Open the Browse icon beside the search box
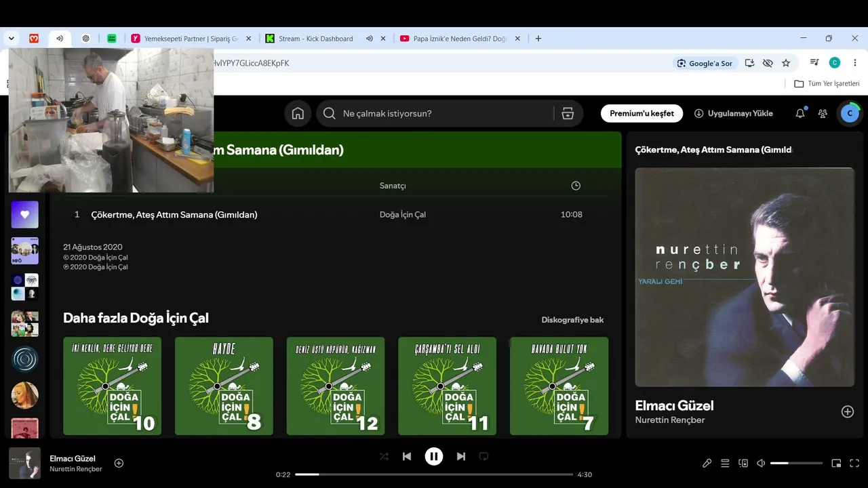 click(x=568, y=114)
